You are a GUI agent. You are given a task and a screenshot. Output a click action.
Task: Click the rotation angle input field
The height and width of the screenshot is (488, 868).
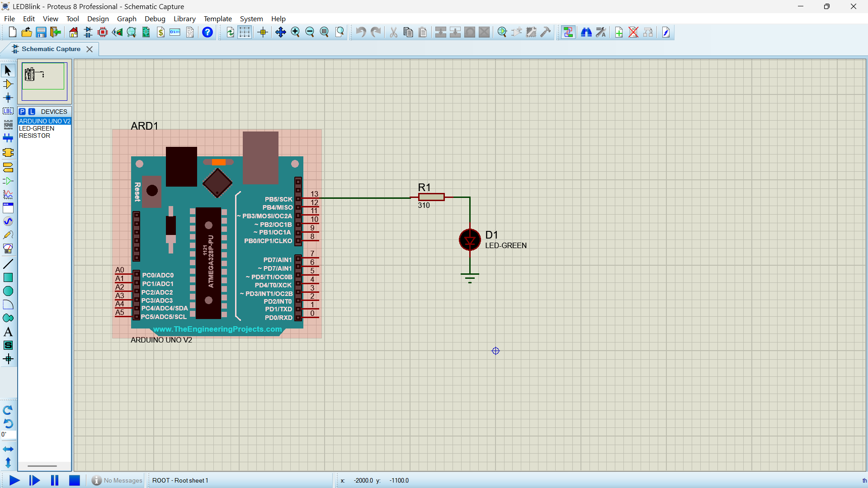(9, 435)
